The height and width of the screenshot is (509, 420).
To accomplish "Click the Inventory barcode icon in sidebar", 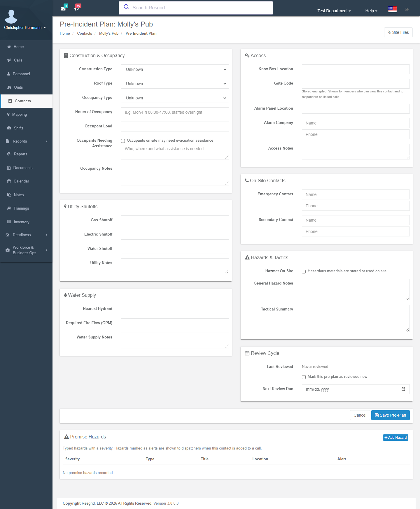I will (x=9, y=222).
